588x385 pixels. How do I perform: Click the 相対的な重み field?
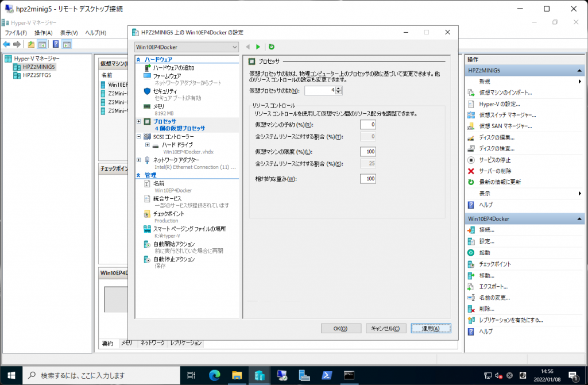pyautogui.click(x=368, y=179)
